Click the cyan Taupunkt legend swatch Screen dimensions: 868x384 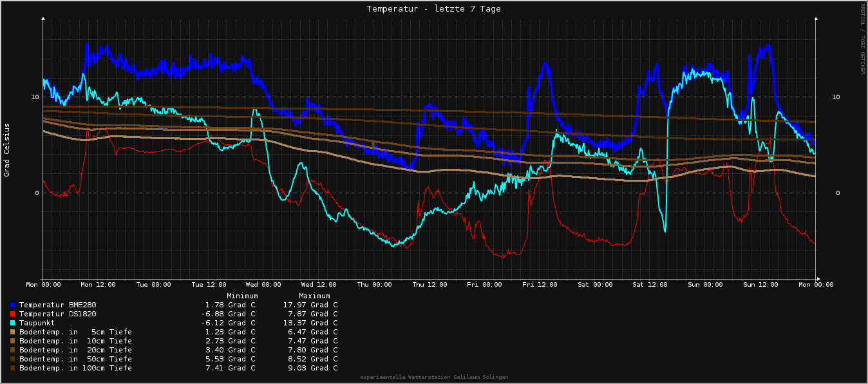click(12, 323)
